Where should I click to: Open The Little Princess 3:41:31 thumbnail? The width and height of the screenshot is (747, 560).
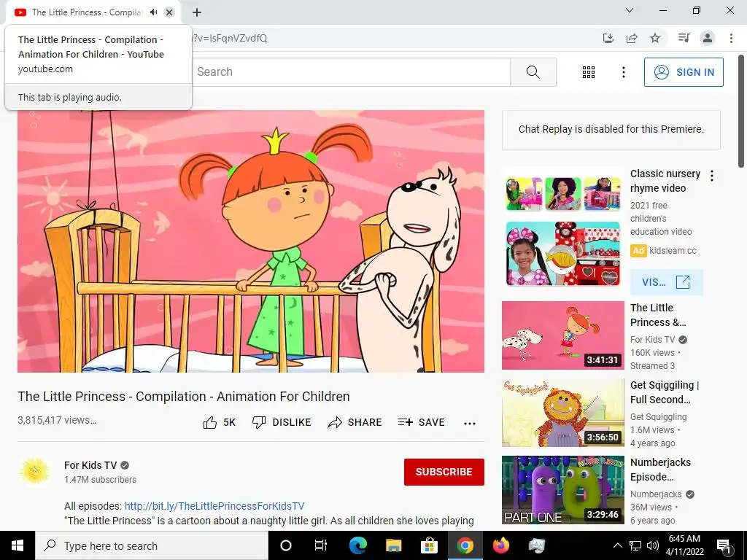563,335
